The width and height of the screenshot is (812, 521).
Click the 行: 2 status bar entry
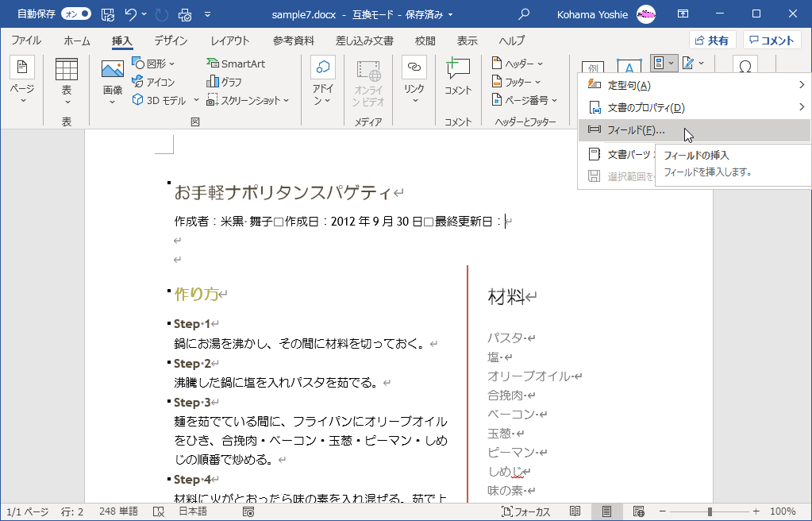click(x=72, y=511)
